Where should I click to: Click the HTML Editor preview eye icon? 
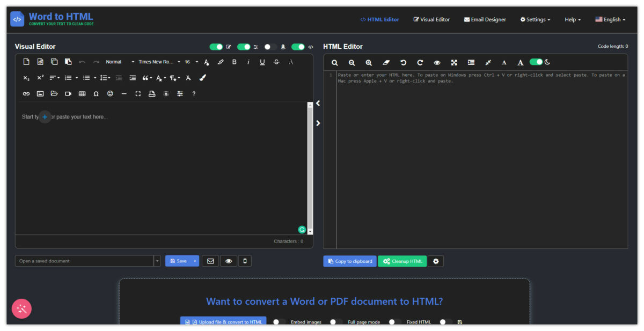click(x=437, y=63)
